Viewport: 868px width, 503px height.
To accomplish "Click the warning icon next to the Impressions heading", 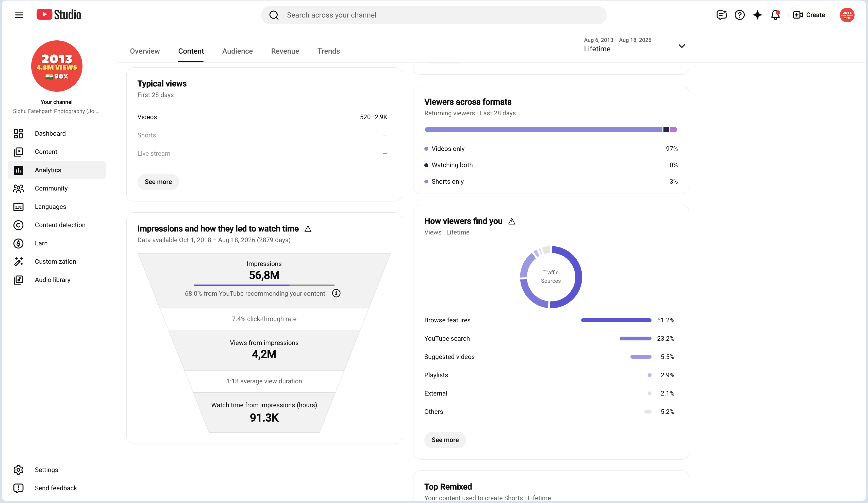I will click(308, 229).
